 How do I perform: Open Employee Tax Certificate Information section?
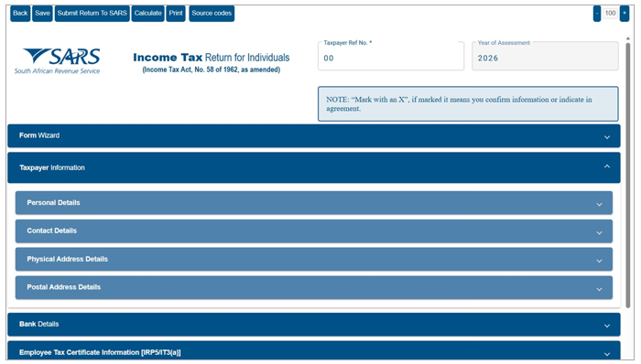tap(314, 351)
